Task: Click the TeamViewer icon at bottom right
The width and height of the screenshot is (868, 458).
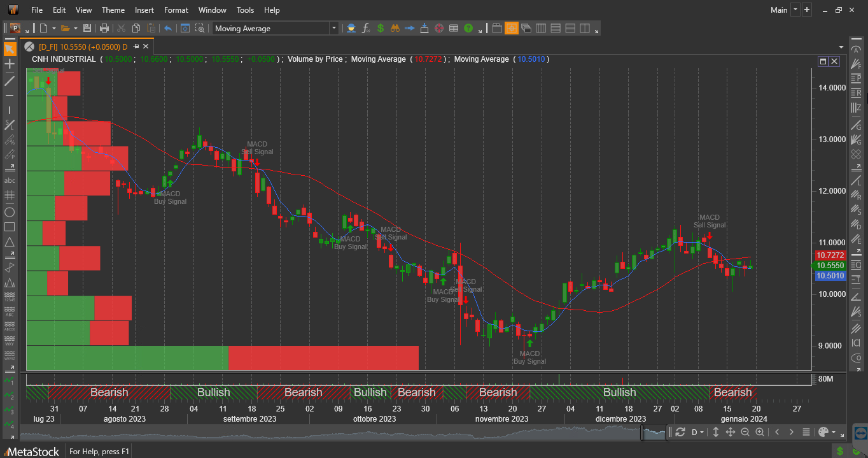Action: point(860,433)
